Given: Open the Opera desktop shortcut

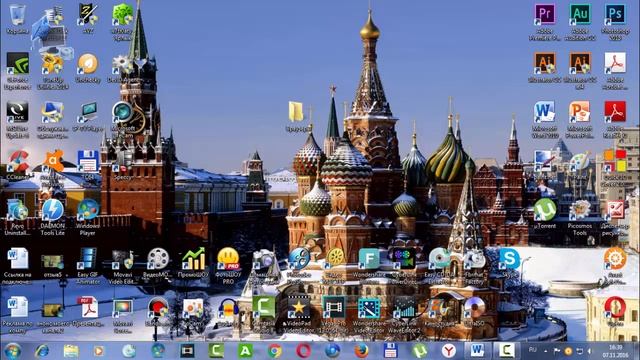Looking at the screenshot, I should coord(615,311).
